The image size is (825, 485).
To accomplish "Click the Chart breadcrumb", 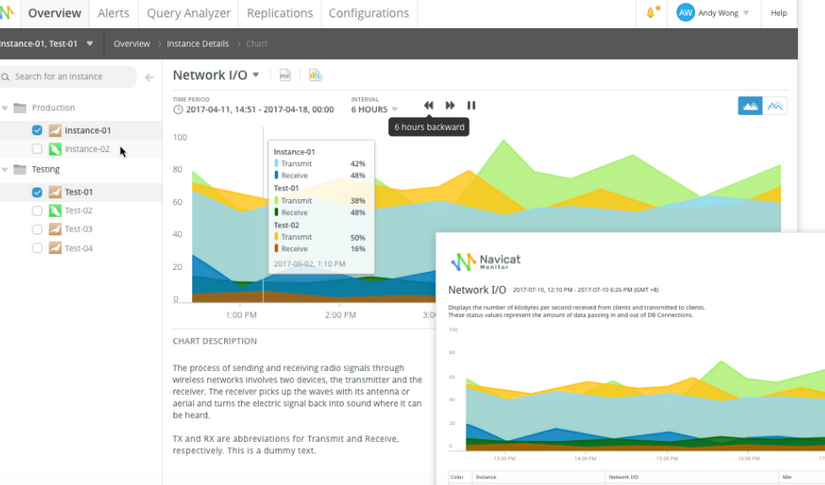I will coord(257,44).
